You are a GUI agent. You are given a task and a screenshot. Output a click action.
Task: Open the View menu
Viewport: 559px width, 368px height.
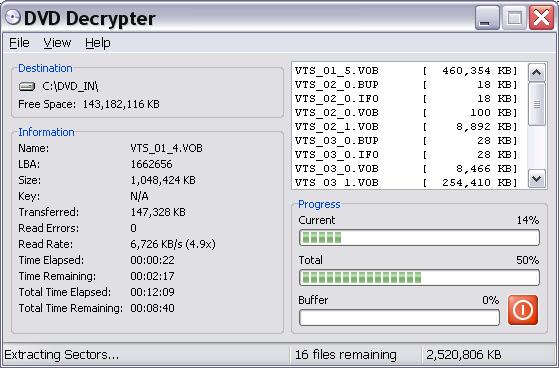click(57, 43)
